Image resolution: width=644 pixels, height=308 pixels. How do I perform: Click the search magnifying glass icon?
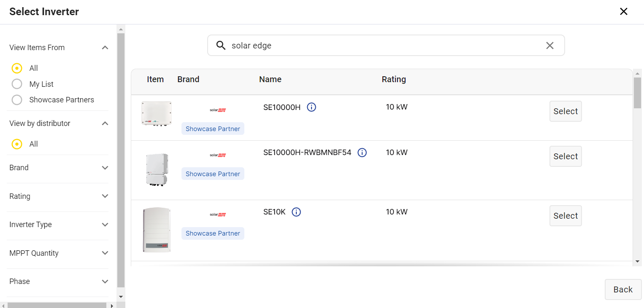(221, 45)
